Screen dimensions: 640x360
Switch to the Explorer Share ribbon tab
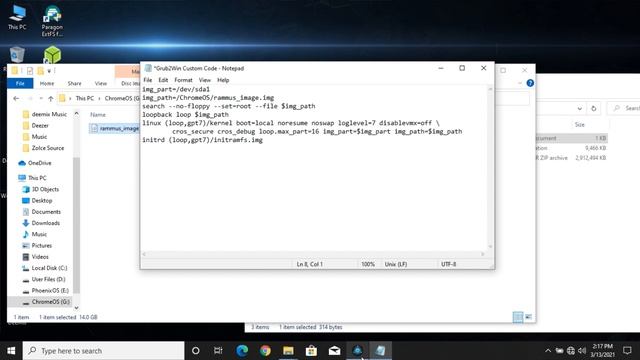click(x=74, y=83)
